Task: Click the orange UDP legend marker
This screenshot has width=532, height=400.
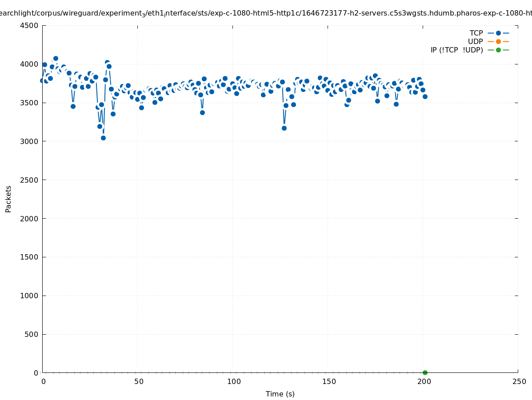Action: 498,41
